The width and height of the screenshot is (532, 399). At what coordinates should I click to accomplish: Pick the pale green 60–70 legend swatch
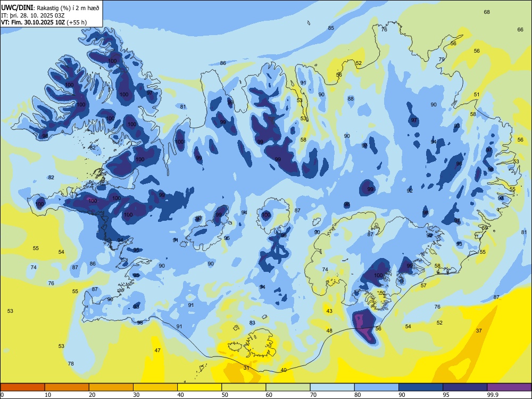coord(288,387)
